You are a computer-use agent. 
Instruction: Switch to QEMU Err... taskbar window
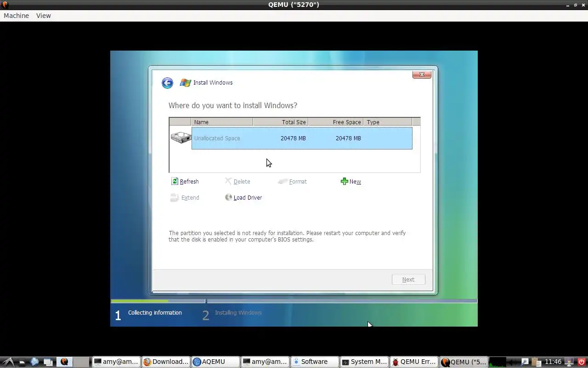[x=414, y=362]
